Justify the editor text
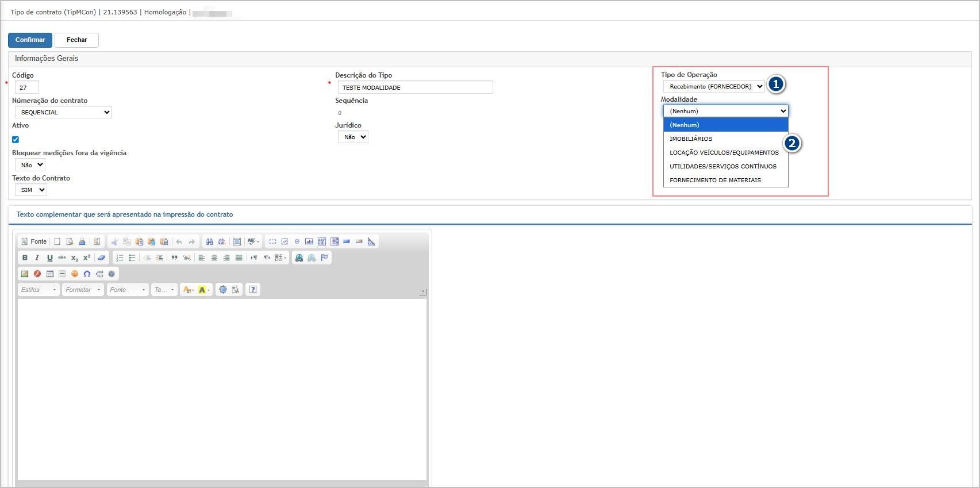The image size is (980, 488). click(239, 258)
